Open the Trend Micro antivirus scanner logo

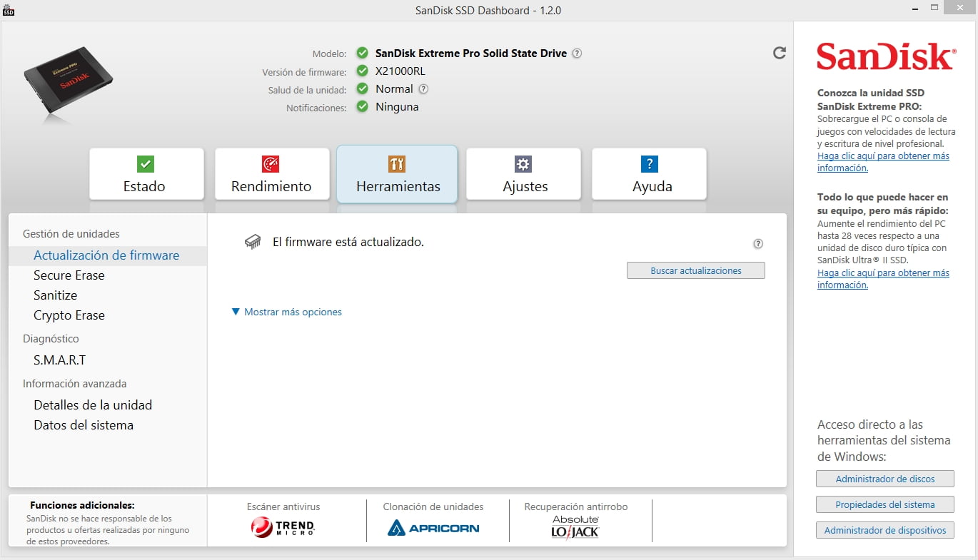coord(283,527)
